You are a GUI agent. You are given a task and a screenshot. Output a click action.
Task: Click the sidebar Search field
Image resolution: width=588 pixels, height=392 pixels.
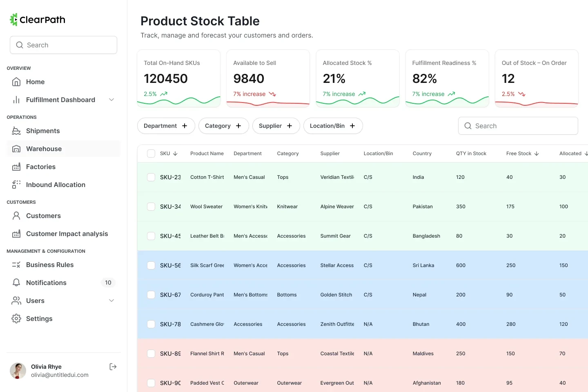(x=64, y=45)
